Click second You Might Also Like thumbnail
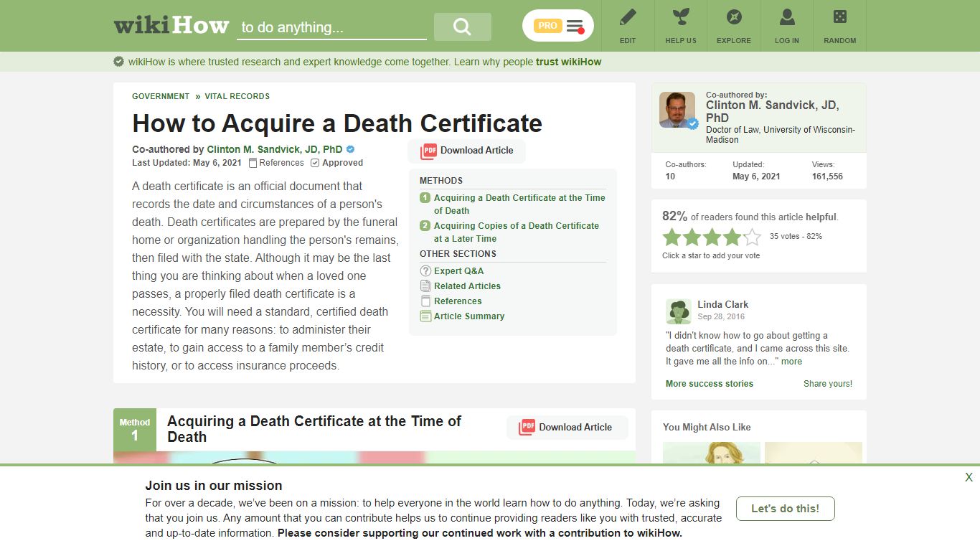The width and height of the screenshot is (980, 551). tap(814, 453)
